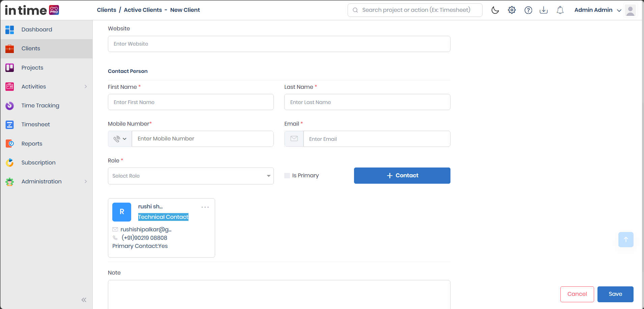Click the Time Tracking sidebar icon
The image size is (644, 309).
(x=10, y=106)
